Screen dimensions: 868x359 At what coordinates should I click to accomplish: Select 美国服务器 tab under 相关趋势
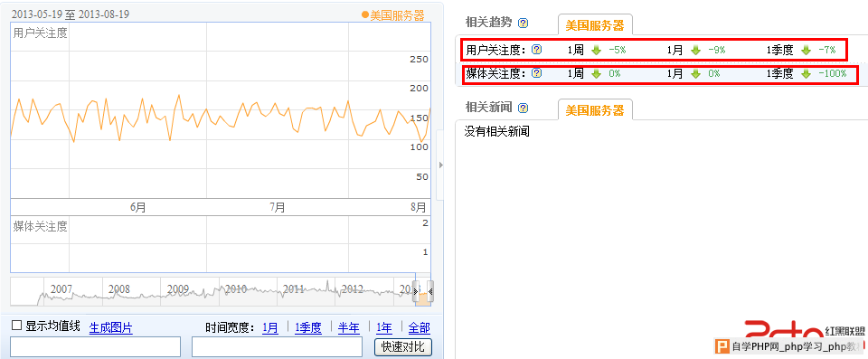(595, 25)
